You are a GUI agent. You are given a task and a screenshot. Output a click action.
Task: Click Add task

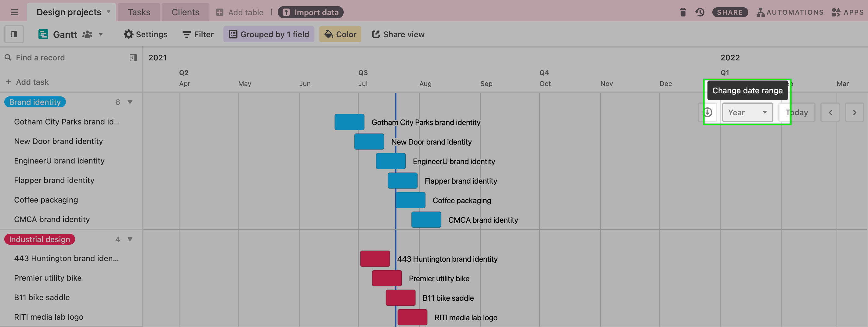[x=27, y=82]
